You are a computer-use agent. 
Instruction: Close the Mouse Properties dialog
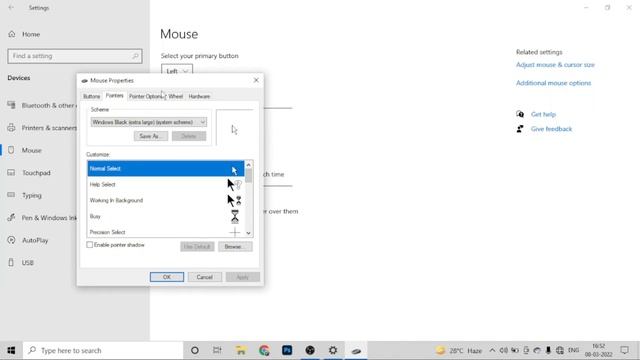click(256, 80)
